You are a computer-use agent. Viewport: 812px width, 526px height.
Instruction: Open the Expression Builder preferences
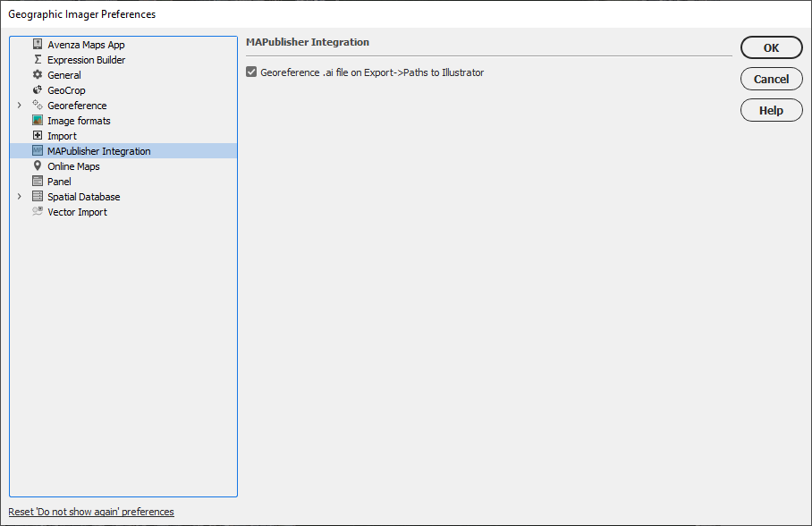[x=86, y=60]
